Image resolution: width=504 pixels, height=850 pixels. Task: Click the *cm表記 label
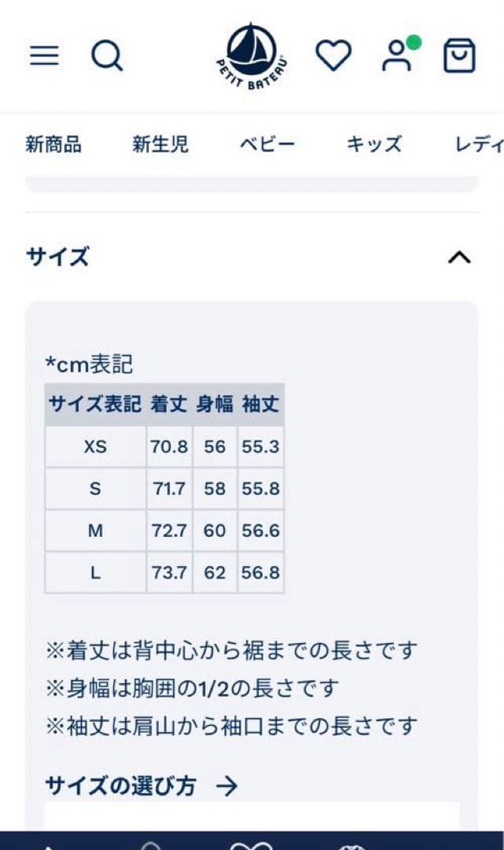89,362
